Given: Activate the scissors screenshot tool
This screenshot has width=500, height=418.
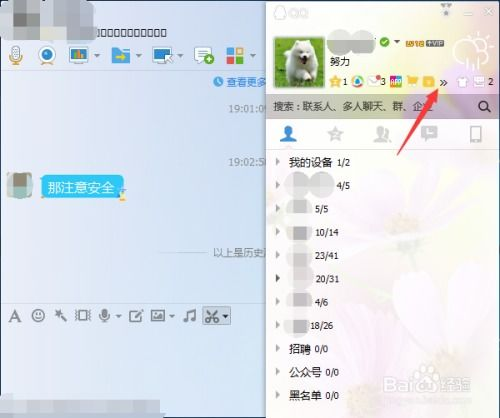Looking at the screenshot, I should click(212, 316).
